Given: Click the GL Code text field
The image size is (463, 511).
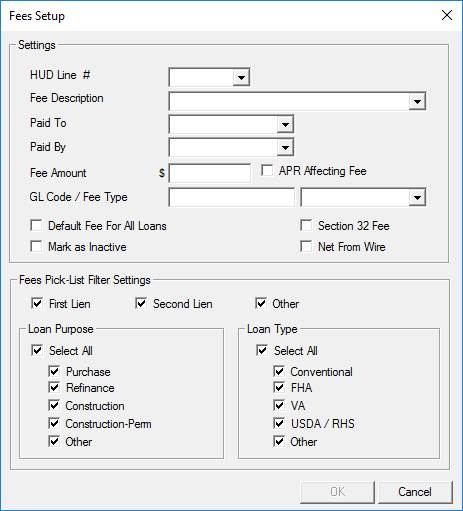Looking at the screenshot, I should click(232, 197).
